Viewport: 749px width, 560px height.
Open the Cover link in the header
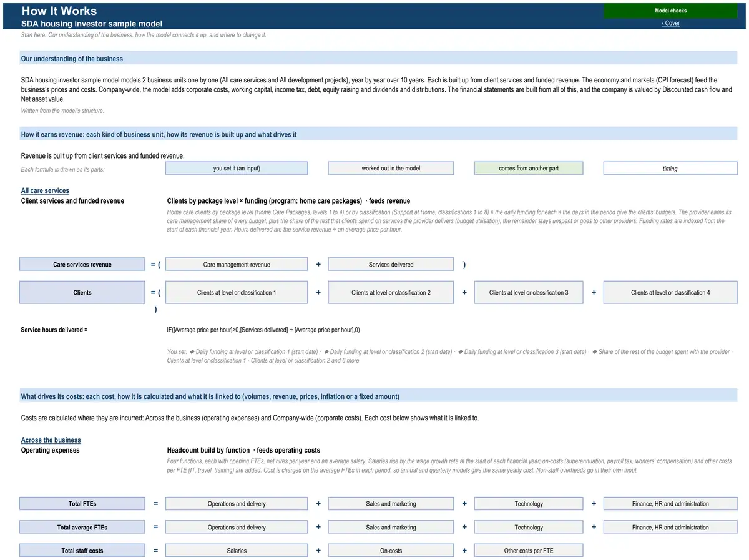pyautogui.click(x=671, y=23)
